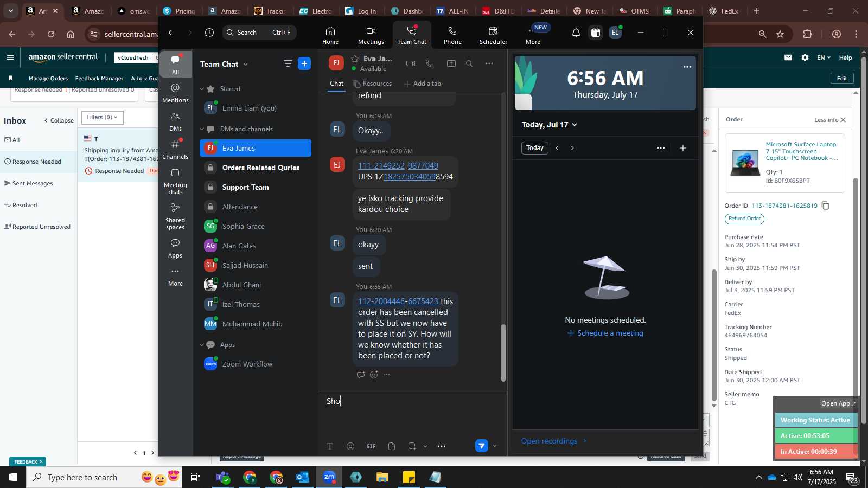The image size is (868, 488).
Task: Open the Scheduler section
Action: pyautogui.click(x=493, y=35)
